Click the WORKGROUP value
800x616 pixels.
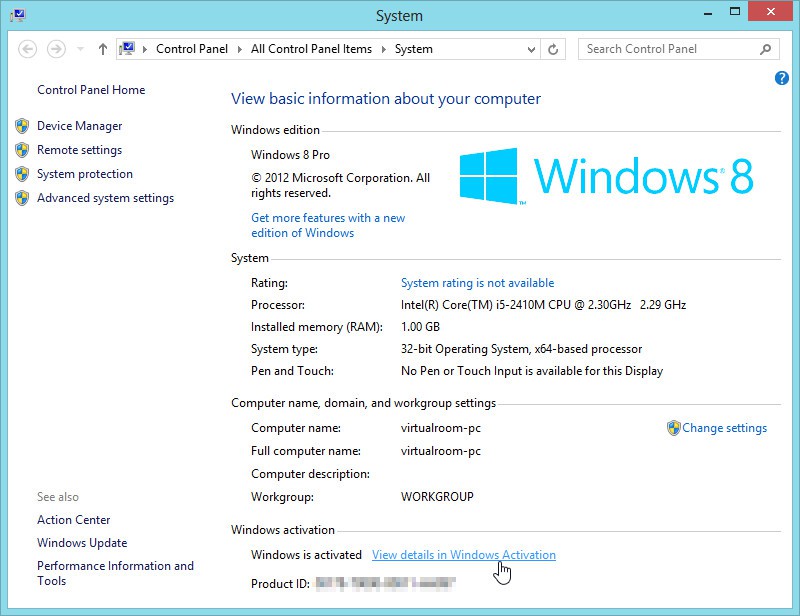(x=437, y=497)
